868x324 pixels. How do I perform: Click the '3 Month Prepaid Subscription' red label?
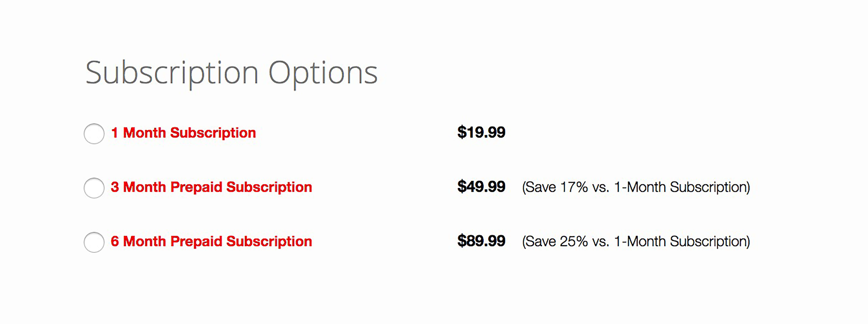pos(211,187)
